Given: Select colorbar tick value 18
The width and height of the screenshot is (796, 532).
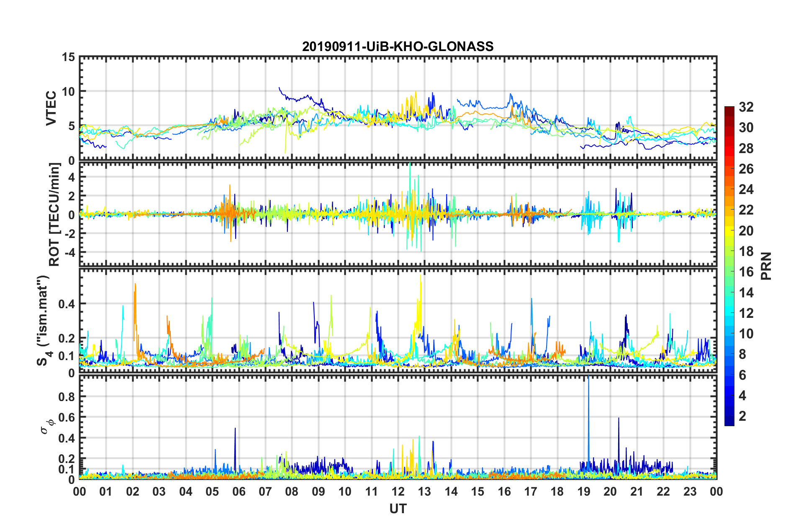Looking at the screenshot, I should tap(746, 251).
